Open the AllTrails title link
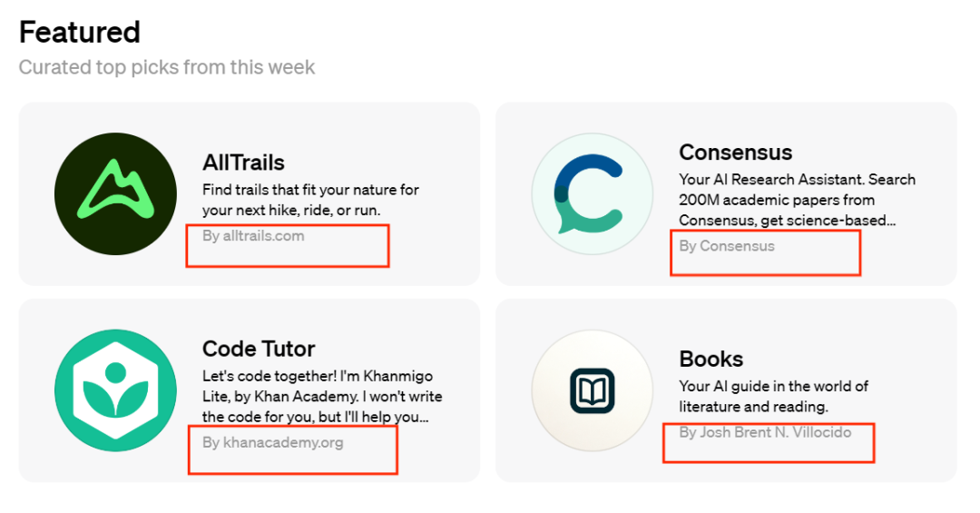The width and height of the screenshot is (980, 513). [243, 163]
